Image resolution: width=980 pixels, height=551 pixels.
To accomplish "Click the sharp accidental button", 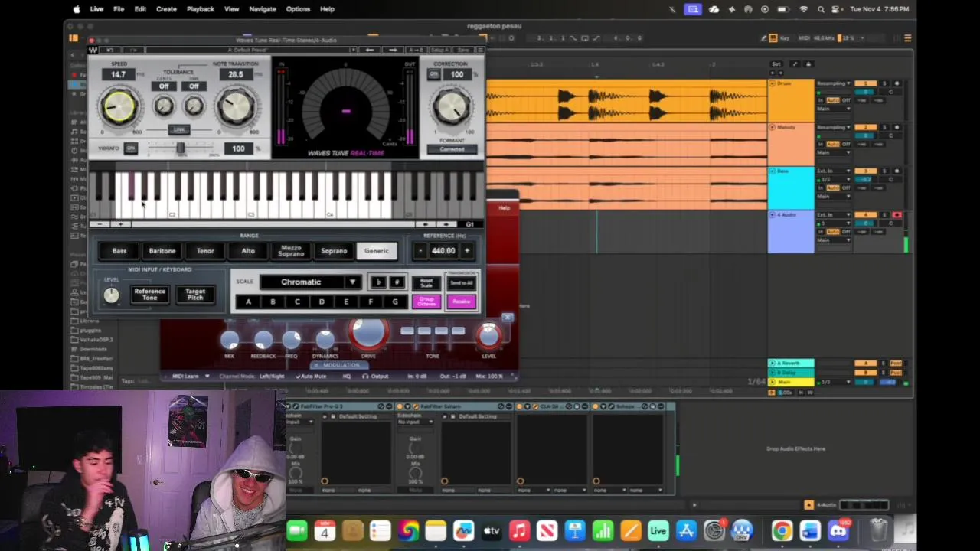I will tap(397, 282).
